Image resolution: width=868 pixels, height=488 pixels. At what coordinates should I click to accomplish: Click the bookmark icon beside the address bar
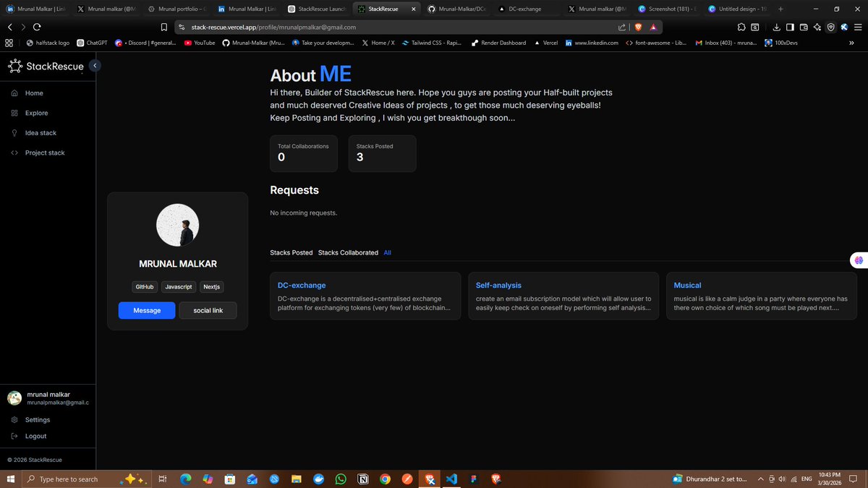(165, 27)
